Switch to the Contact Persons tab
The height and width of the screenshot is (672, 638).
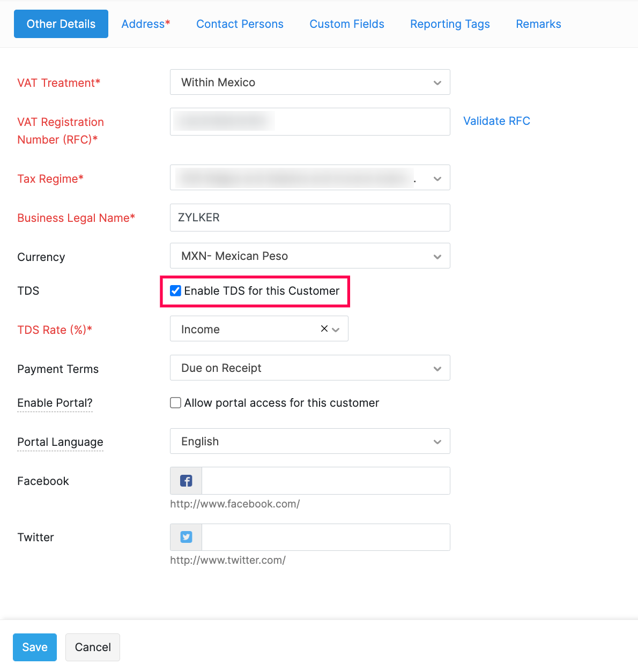(240, 24)
